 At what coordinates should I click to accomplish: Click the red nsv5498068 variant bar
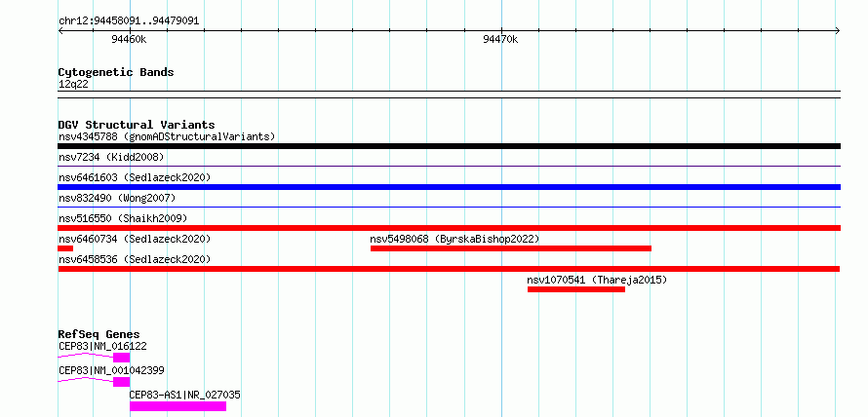tap(511, 248)
